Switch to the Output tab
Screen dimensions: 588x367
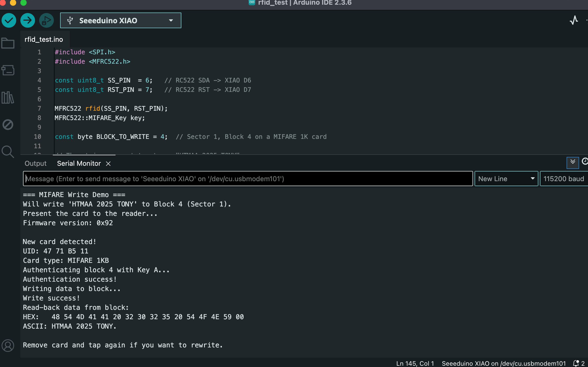pos(36,163)
